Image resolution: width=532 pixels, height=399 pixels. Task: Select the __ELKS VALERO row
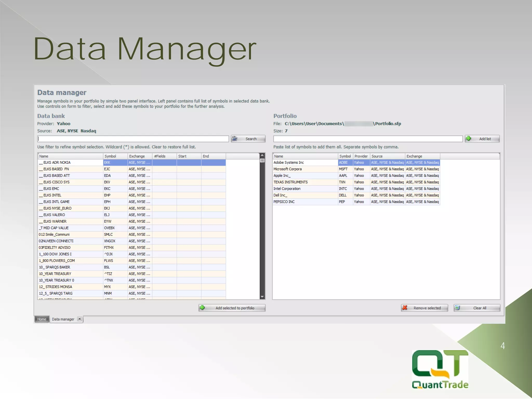point(132,215)
